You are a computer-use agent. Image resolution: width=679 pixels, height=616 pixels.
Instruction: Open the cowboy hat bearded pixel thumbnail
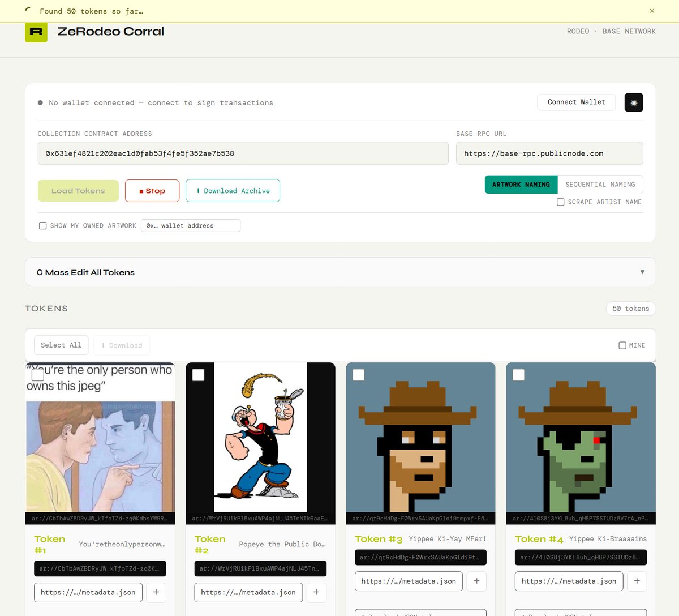[420, 437]
